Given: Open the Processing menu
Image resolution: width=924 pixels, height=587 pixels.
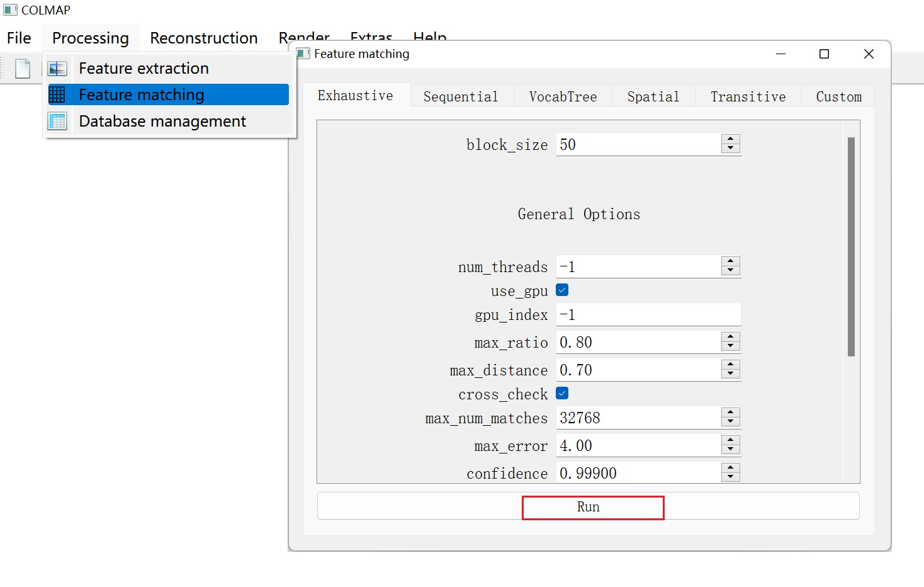Looking at the screenshot, I should coord(91,38).
